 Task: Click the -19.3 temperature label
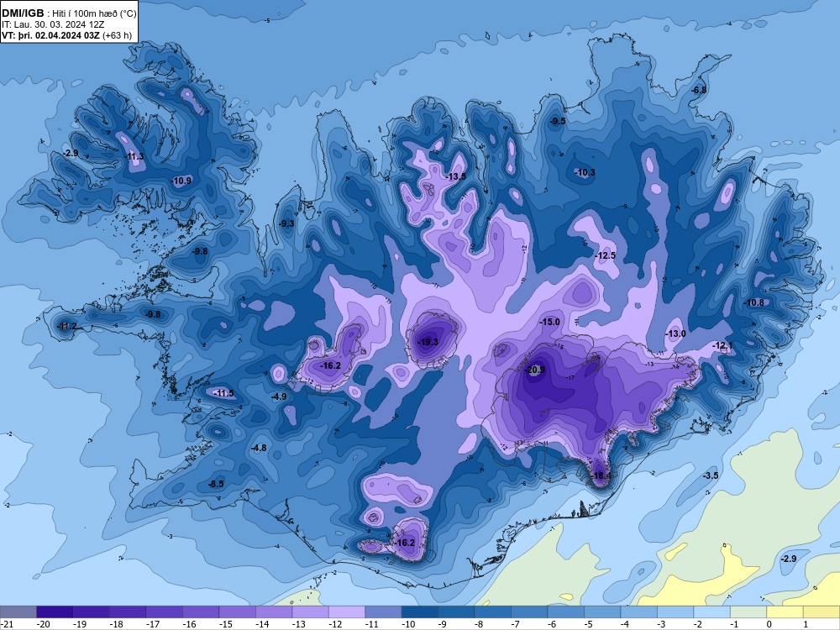[428, 342]
